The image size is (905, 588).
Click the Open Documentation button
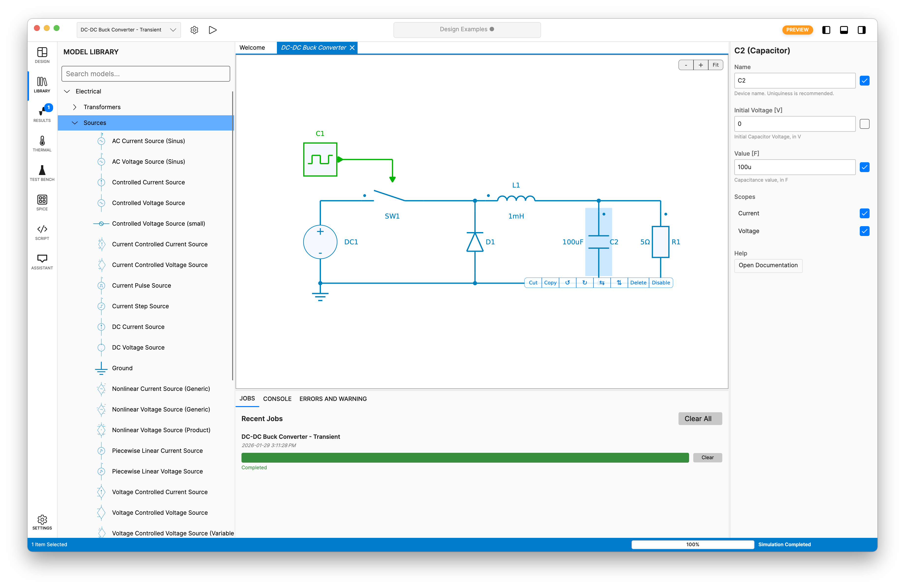pyautogui.click(x=768, y=265)
